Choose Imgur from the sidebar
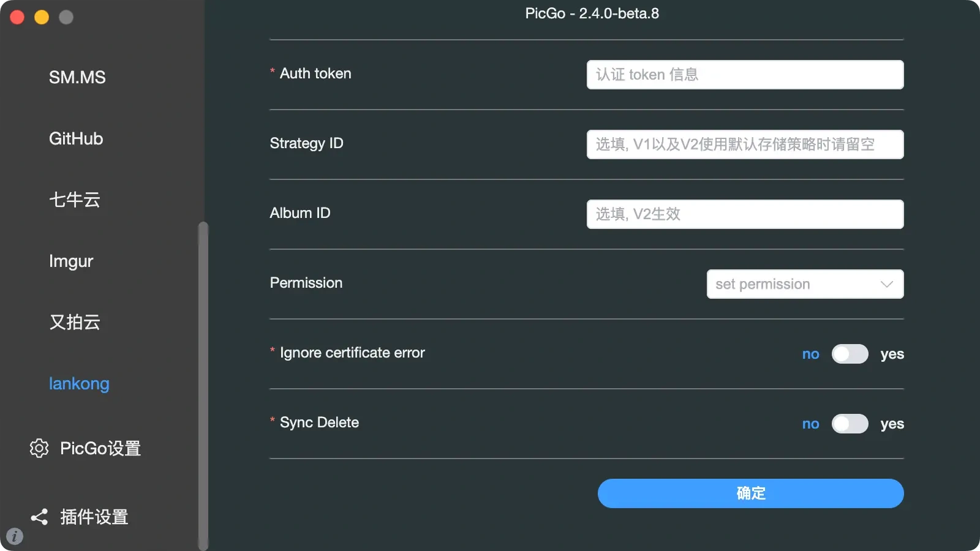980x551 pixels. (71, 261)
